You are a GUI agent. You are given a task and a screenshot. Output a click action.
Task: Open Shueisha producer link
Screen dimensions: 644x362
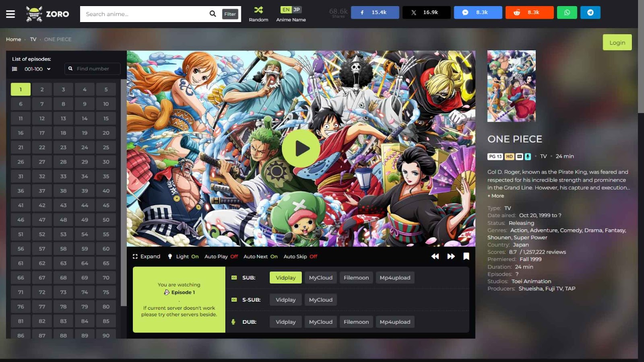click(x=530, y=288)
